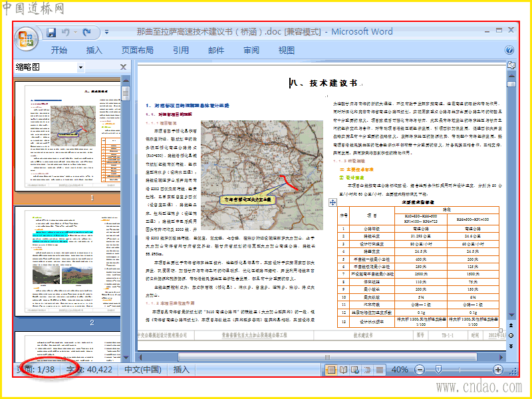Open the Office button menu

[x=27, y=37]
